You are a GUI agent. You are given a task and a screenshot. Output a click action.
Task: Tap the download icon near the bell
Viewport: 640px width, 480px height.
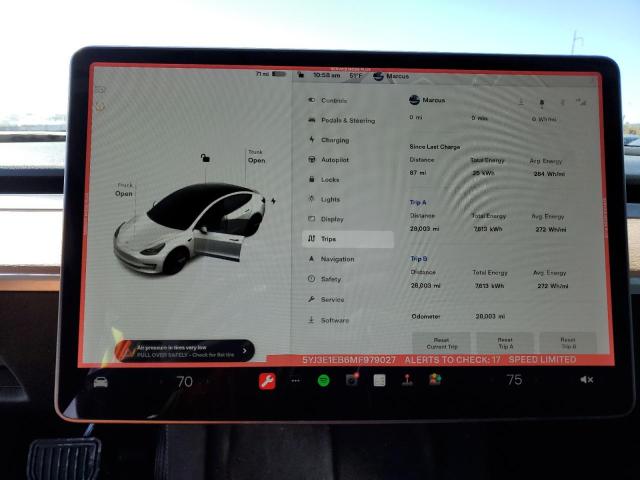coord(521,102)
